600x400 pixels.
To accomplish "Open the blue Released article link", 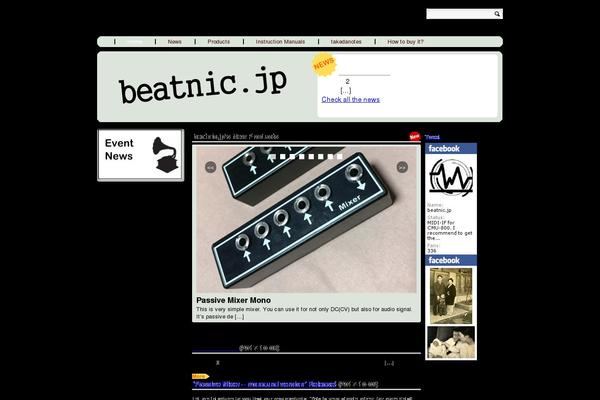I will [x=264, y=384].
